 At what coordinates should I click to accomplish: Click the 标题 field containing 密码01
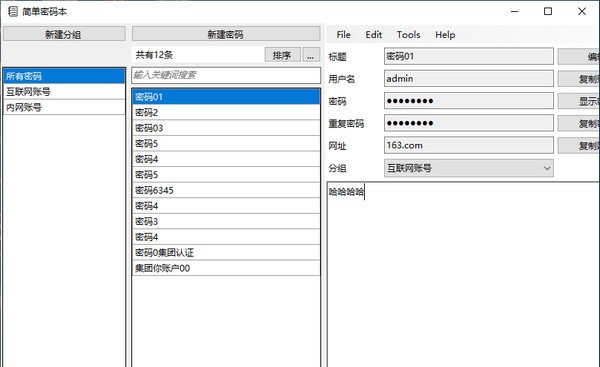pyautogui.click(x=468, y=57)
